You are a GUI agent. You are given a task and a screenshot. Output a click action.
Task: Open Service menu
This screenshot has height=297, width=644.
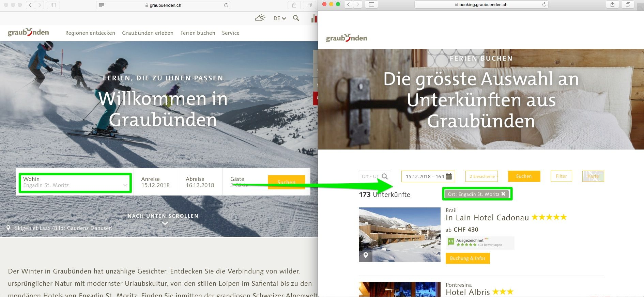click(x=231, y=33)
